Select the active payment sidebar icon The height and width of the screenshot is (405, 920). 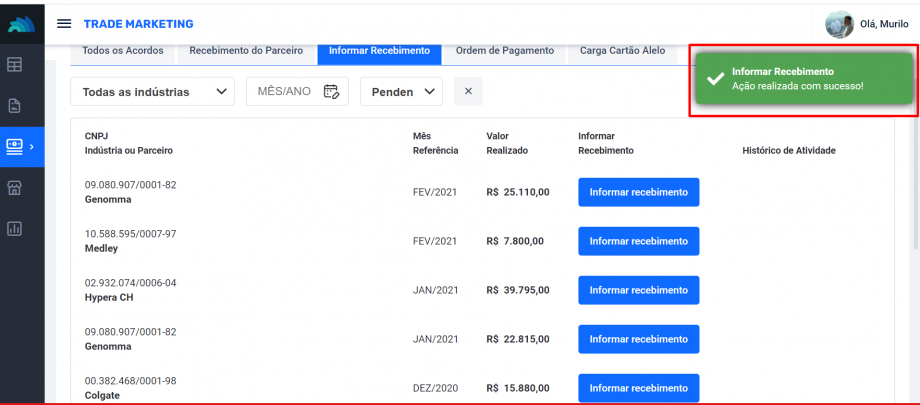pyautogui.click(x=15, y=146)
